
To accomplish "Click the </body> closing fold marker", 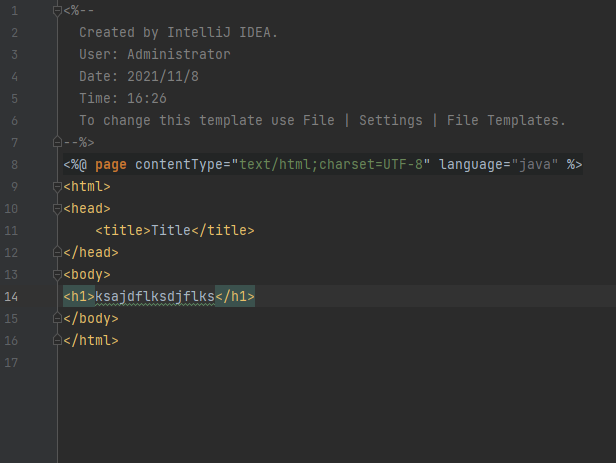I will click(57, 318).
